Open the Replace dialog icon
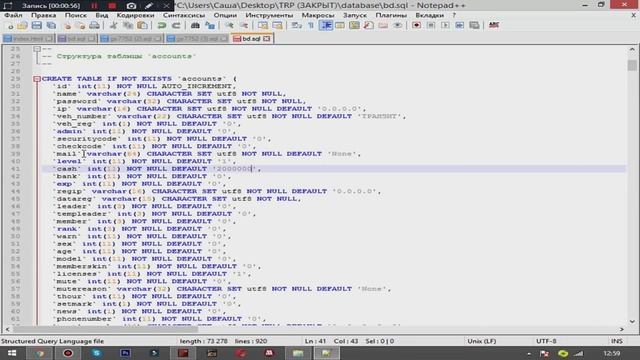640x360 pixels. coord(210,26)
